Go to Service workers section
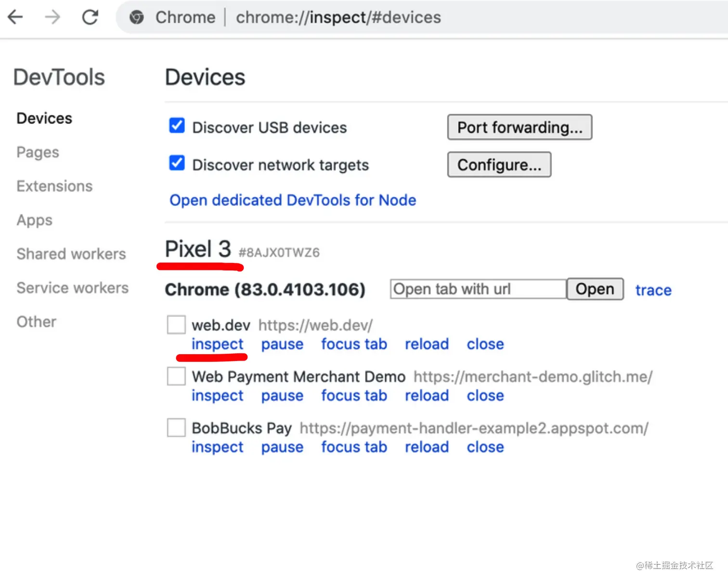Image resolution: width=728 pixels, height=585 pixels. point(72,288)
